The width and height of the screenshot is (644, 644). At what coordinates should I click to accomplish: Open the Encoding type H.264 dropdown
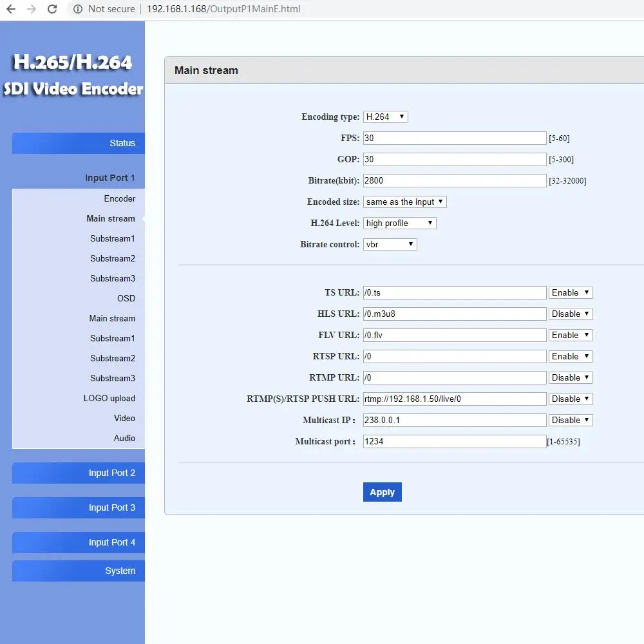pos(385,117)
